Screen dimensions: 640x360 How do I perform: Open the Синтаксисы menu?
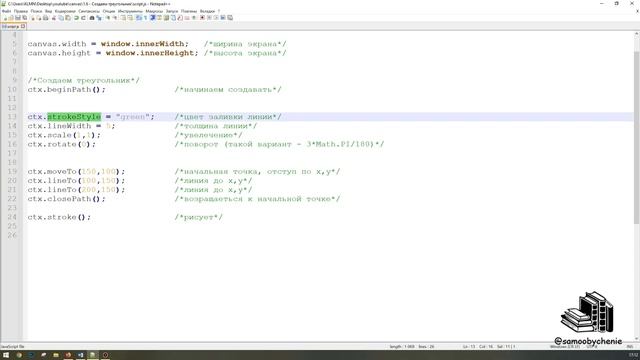[89, 11]
